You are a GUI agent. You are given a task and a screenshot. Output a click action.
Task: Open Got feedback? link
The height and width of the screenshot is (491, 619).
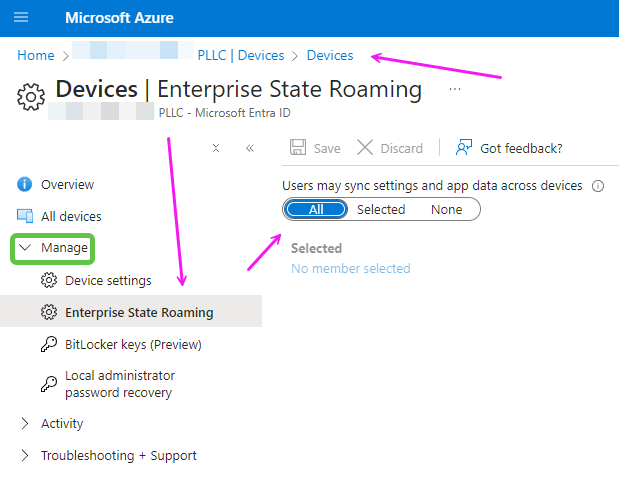[521, 148]
